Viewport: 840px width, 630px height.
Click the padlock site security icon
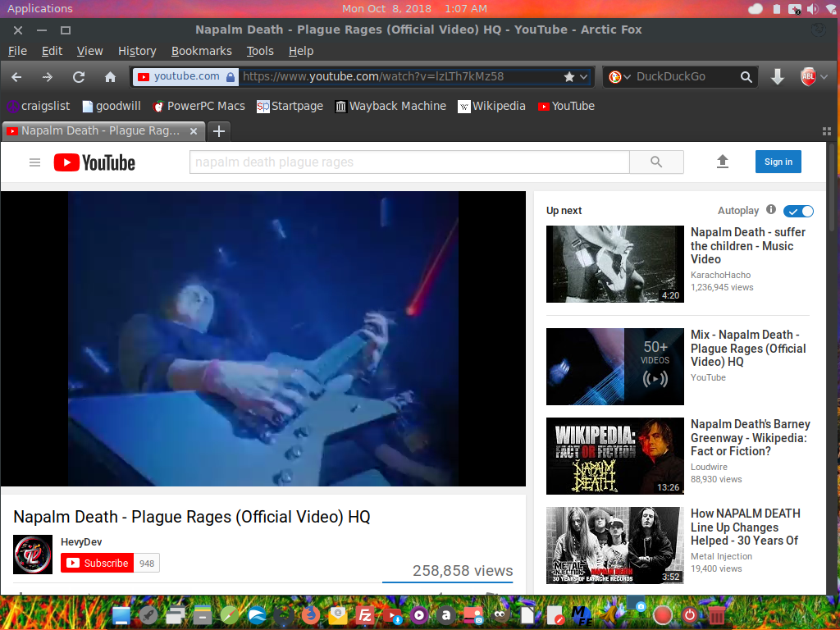231,76
